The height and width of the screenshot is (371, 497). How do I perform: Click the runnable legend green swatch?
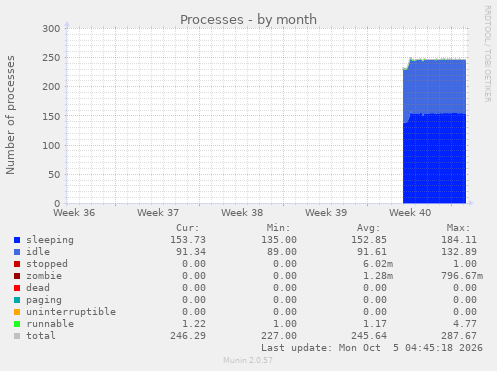pos(17,324)
